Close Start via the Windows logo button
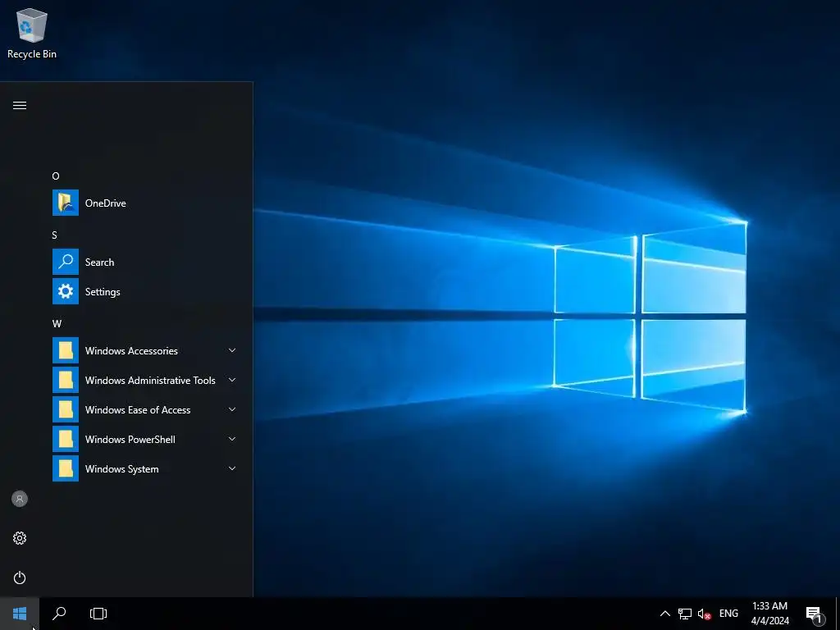840x630 pixels. [20, 614]
